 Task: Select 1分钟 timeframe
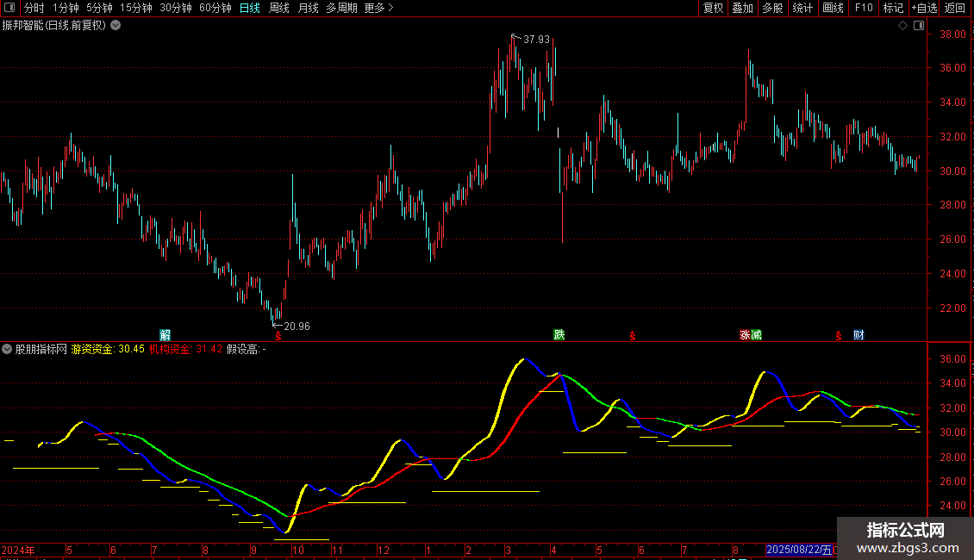pos(66,8)
